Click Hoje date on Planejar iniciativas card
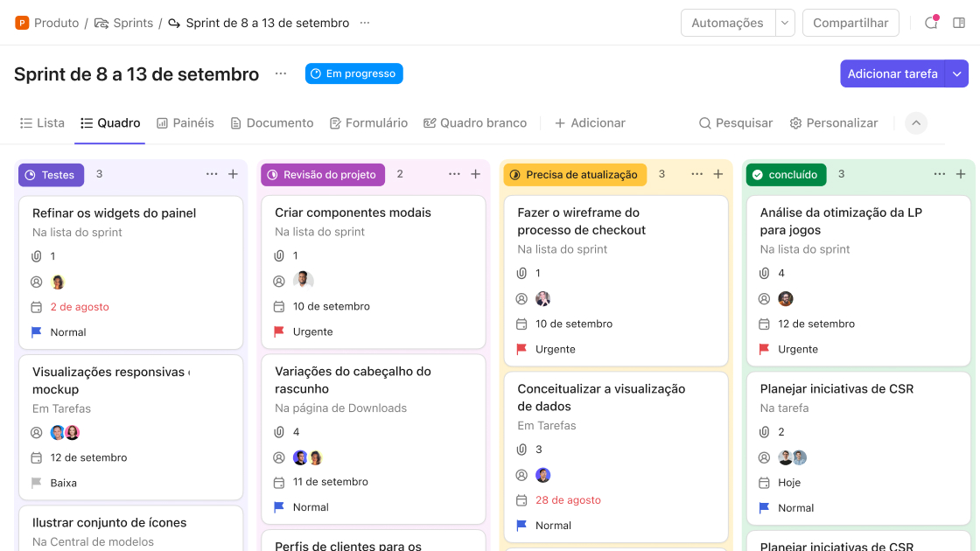This screenshot has height=551, width=980. pos(789,482)
